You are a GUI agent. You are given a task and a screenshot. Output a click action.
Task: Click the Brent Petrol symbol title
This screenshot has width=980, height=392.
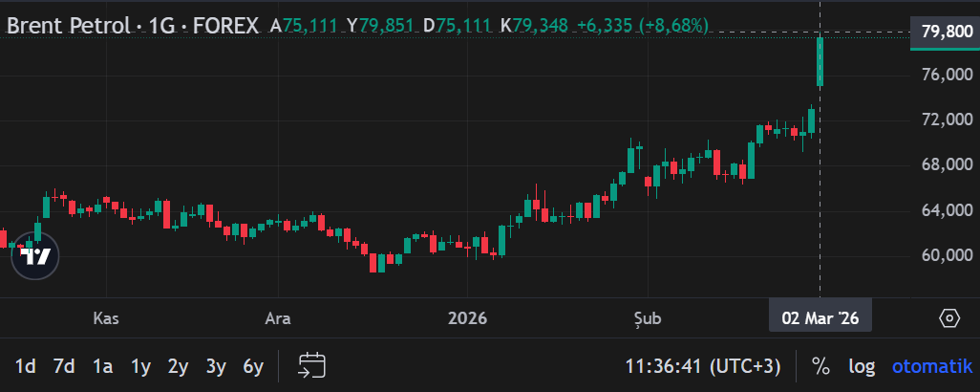[67, 25]
